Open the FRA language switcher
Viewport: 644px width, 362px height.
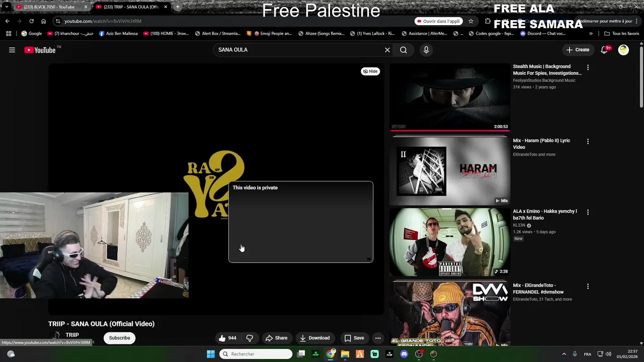coord(588,354)
